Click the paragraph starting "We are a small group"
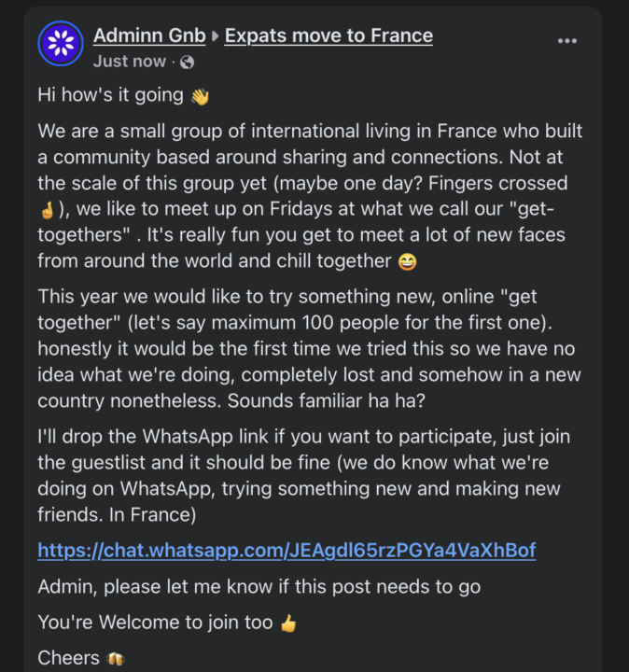Image resolution: width=629 pixels, height=672 pixels. click(308, 184)
